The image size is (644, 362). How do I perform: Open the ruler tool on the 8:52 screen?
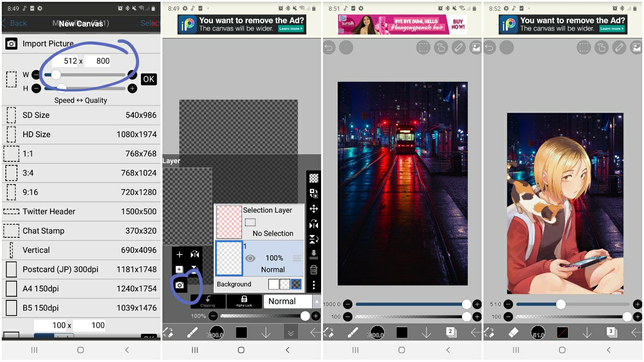(x=619, y=47)
